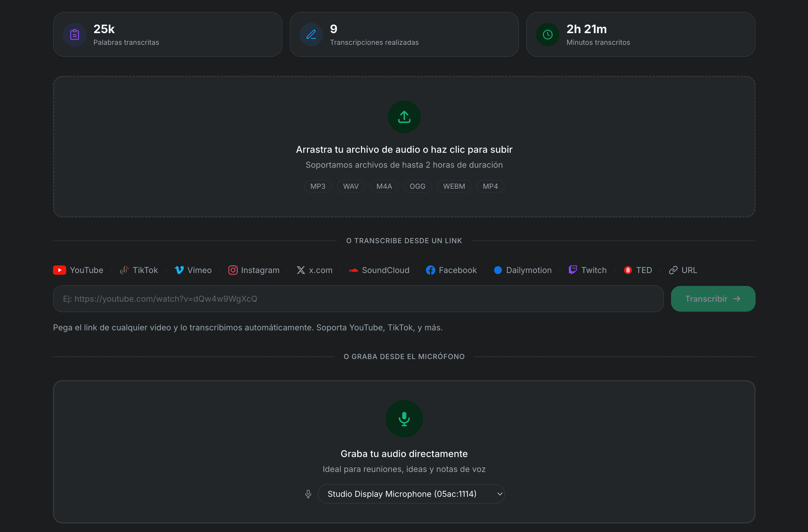Image resolution: width=808 pixels, height=532 pixels.
Task: Select the YouTube source icon
Action: [x=78, y=270]
